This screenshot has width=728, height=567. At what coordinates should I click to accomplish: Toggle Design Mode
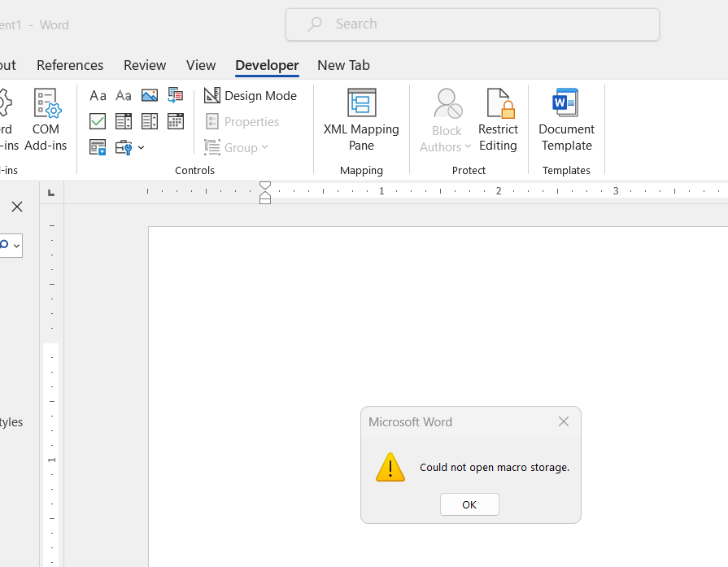(251, 96)
